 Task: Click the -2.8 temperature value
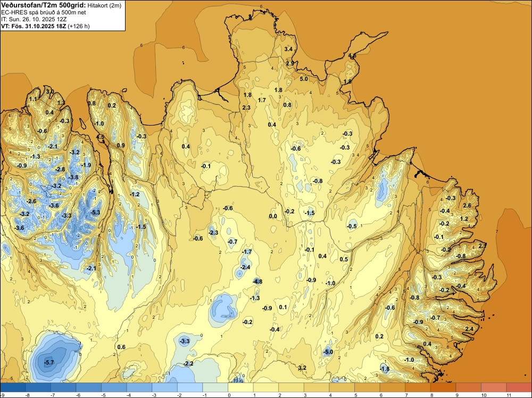pos(60,169)
